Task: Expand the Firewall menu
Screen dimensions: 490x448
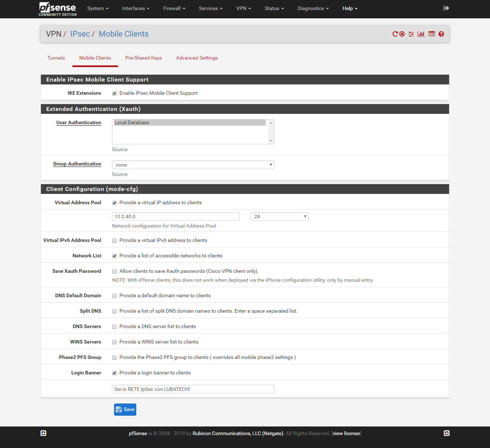Action: [x=174, y=8]
